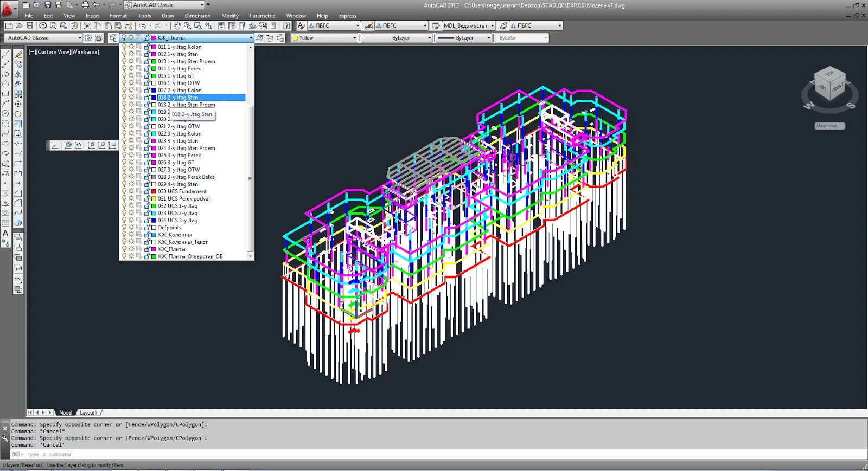The image size is (868, 471).
Task: Open the Express menu
Action: (347, 16)
